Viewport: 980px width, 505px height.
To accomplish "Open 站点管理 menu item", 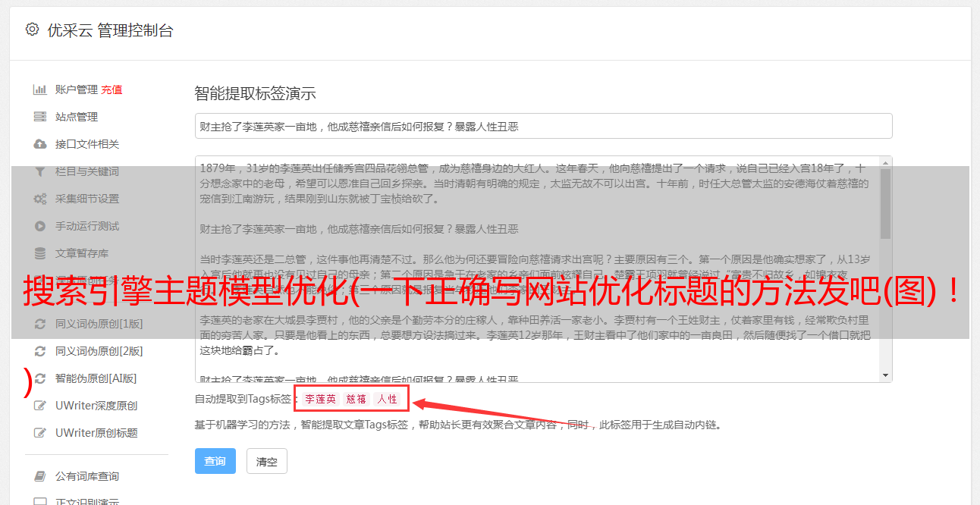I will tap(76, 117).
